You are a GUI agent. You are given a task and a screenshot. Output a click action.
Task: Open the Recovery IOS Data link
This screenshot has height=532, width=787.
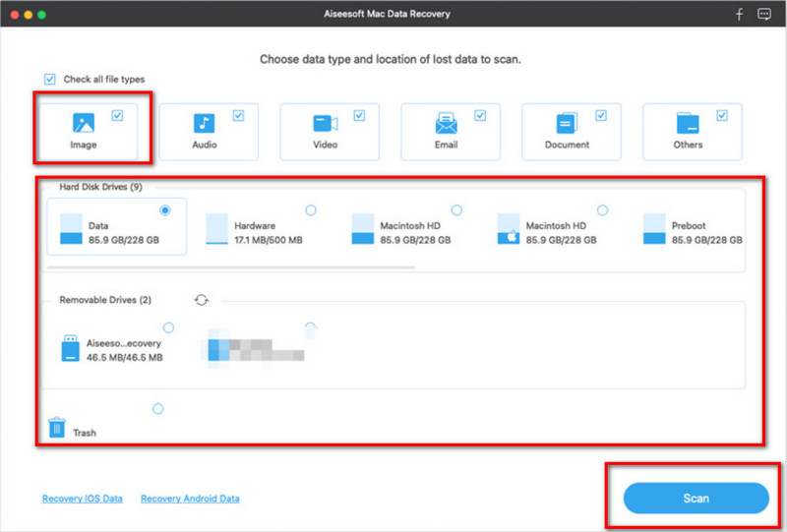pos(82,499)
